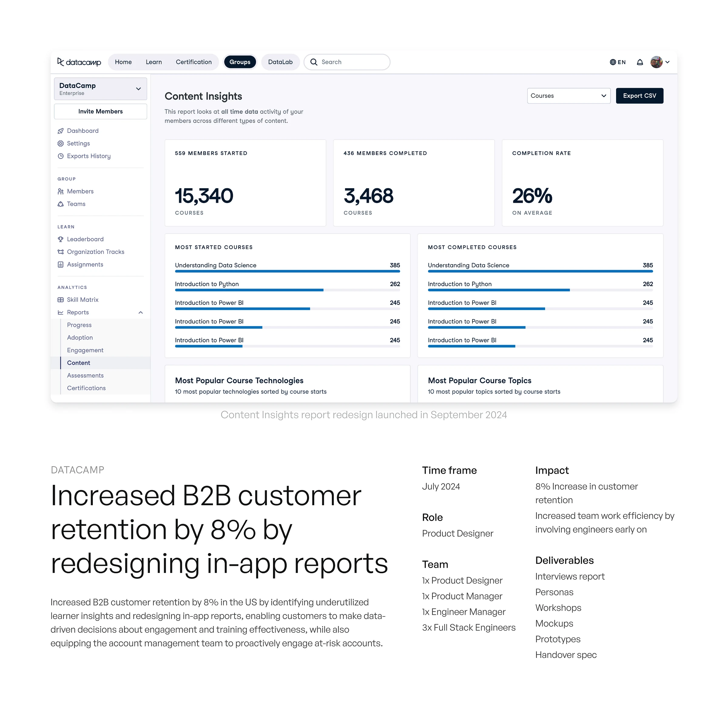728x714 pixels.
Task: Open the Engagement report in sidebar
Action: coord(85,350)
